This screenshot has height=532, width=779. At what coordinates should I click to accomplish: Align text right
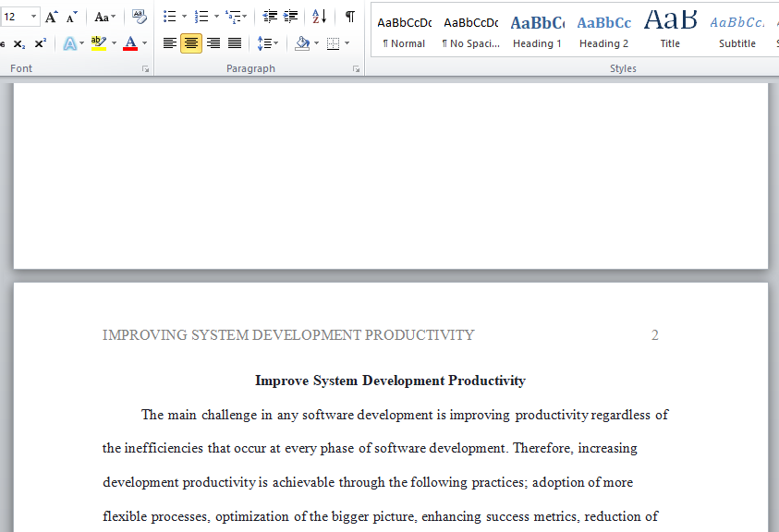[213, 43]
